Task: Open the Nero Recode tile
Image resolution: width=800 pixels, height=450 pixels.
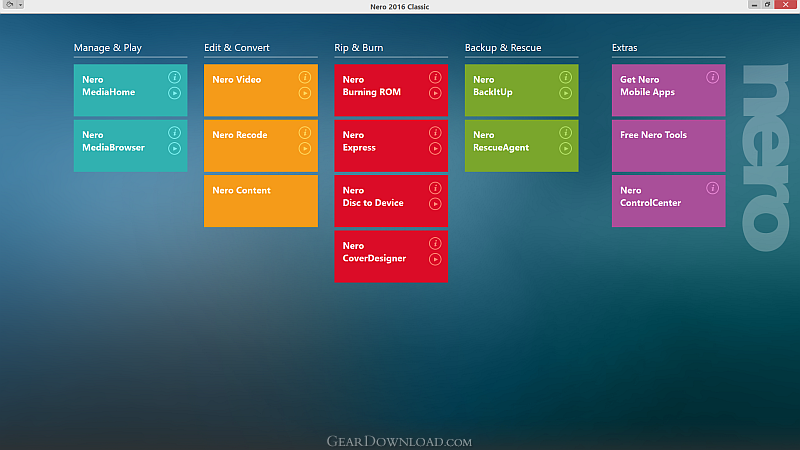Action: (261, 145)
